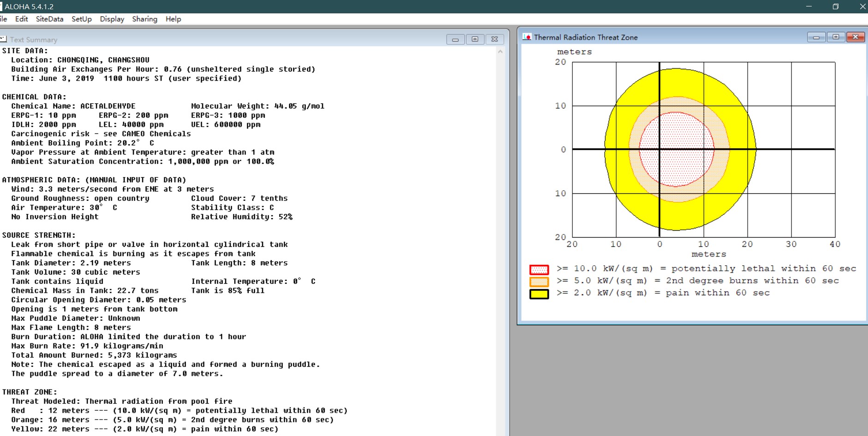Click the yellow 2.0 kW legend swatch
Image resolution: width=868 pixels, height=436 pixels.
coord(539,294)
